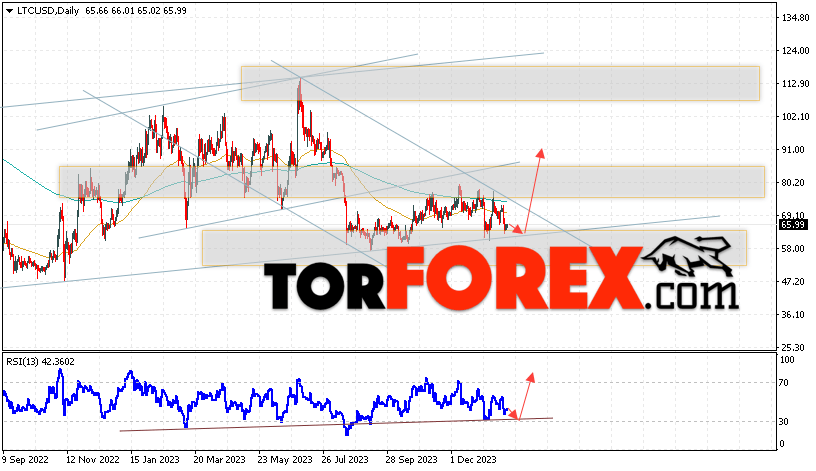Click the 20 Mar 2023 date label

click(220, 460)
